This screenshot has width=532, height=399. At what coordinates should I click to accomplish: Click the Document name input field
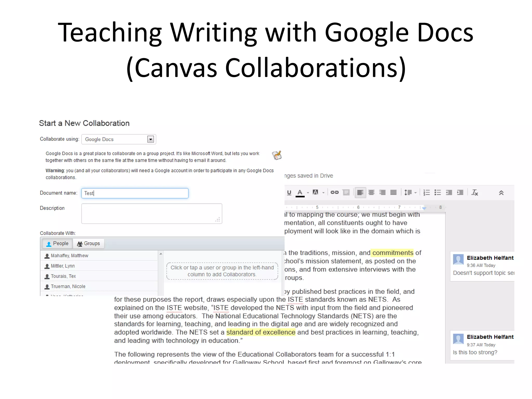135,193
